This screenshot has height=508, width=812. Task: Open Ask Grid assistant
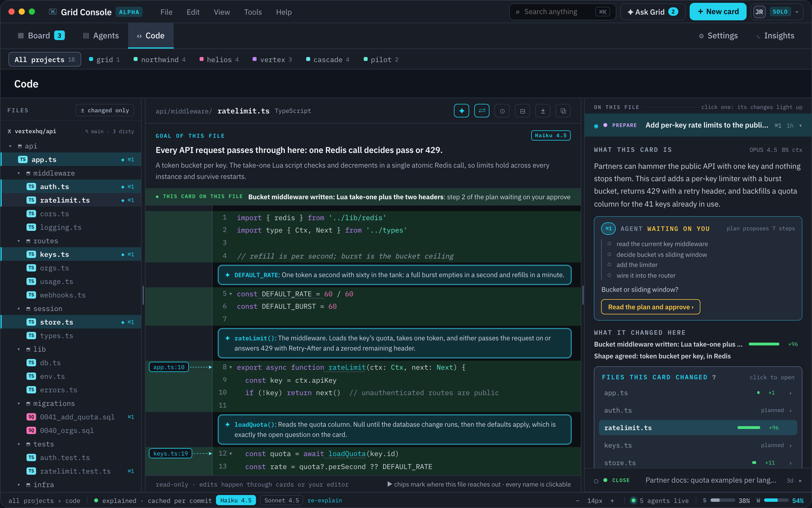(x=653, y=12)
